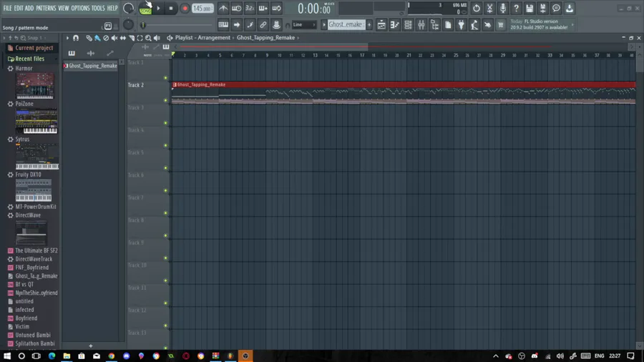Save the project with the floppy icon
The height and width of the screenshot is (362, 644).
(530, 8)
